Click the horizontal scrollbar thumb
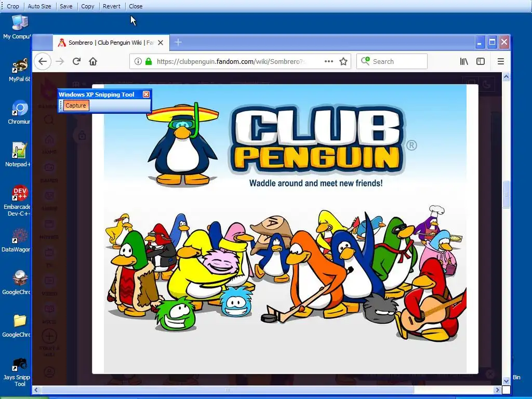 [x=227, y=390]
